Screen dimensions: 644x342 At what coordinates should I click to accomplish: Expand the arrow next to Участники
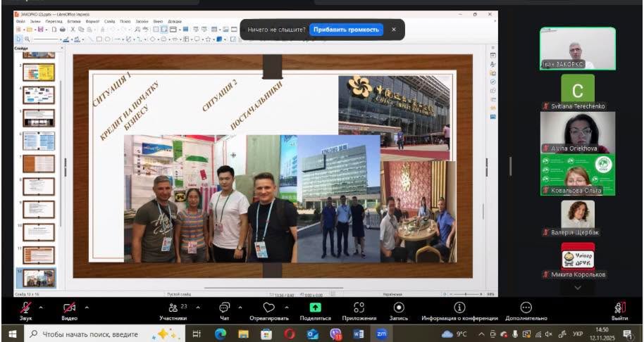198,307
